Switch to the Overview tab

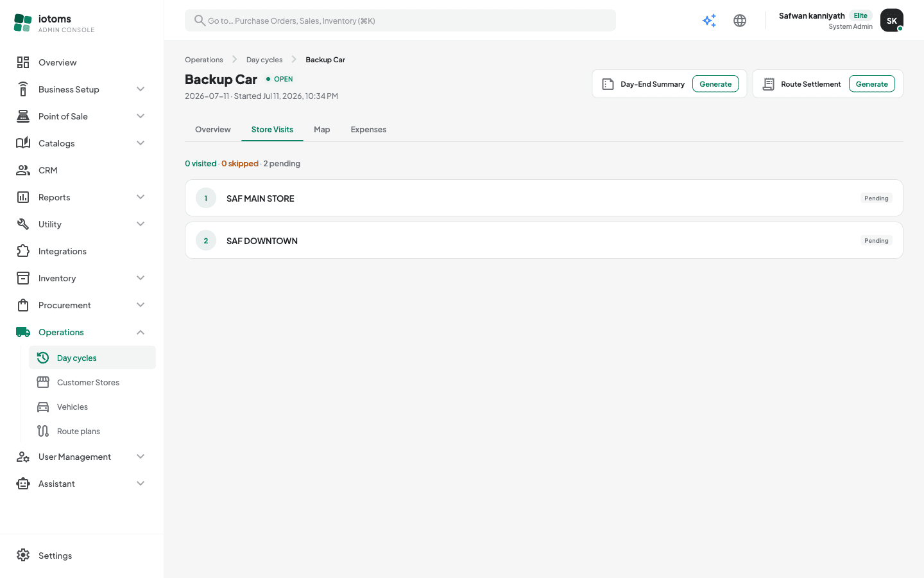pos(213,130)
